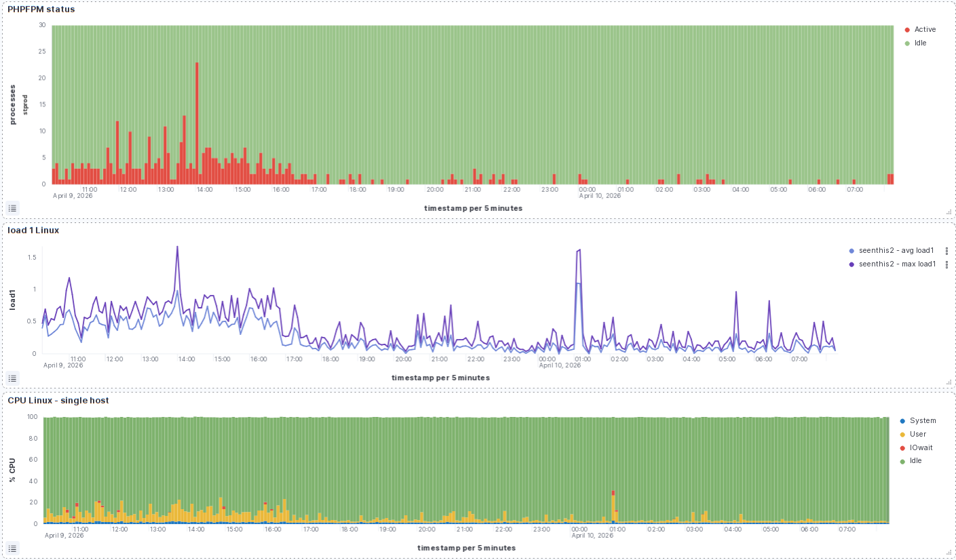
Task: Click 'timestamp per 5 minutes' under CPU chart
Action: click(467, 548)
